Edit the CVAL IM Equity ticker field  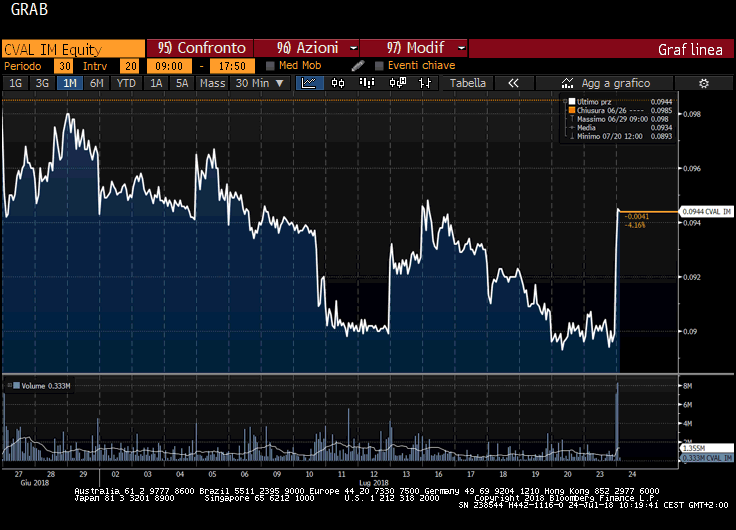(x=73, y=49)
